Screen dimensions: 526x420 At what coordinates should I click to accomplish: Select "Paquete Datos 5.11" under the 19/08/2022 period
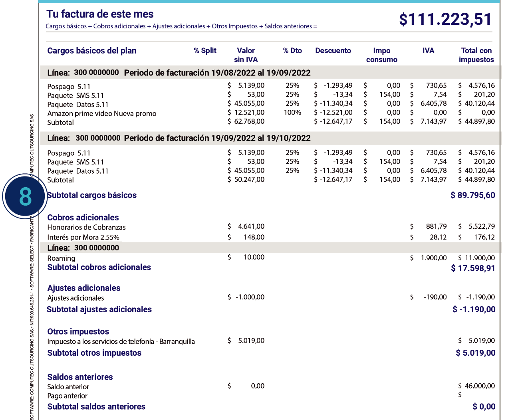coord(78,105)
